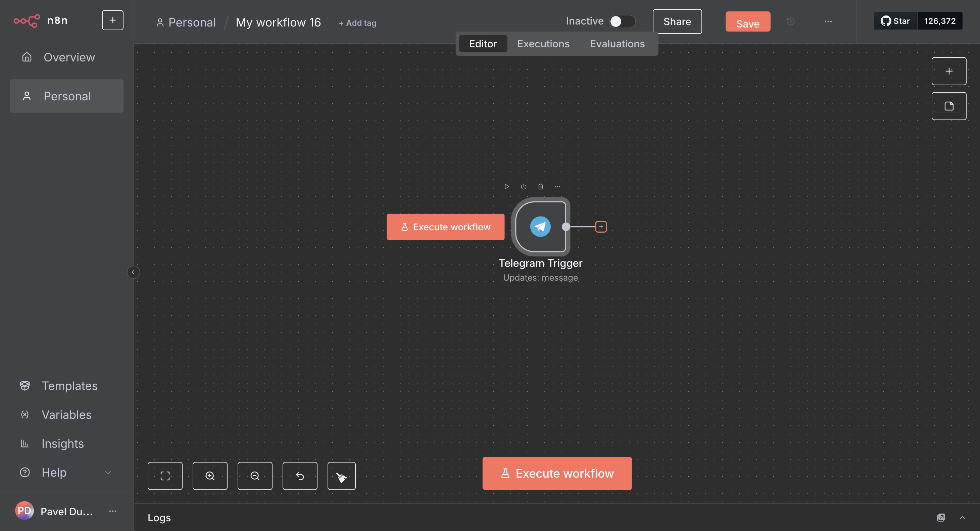Click the tidy up workflow broom icon
The width and height of the screenshot is (980, 531).
(x=341, y=476)
